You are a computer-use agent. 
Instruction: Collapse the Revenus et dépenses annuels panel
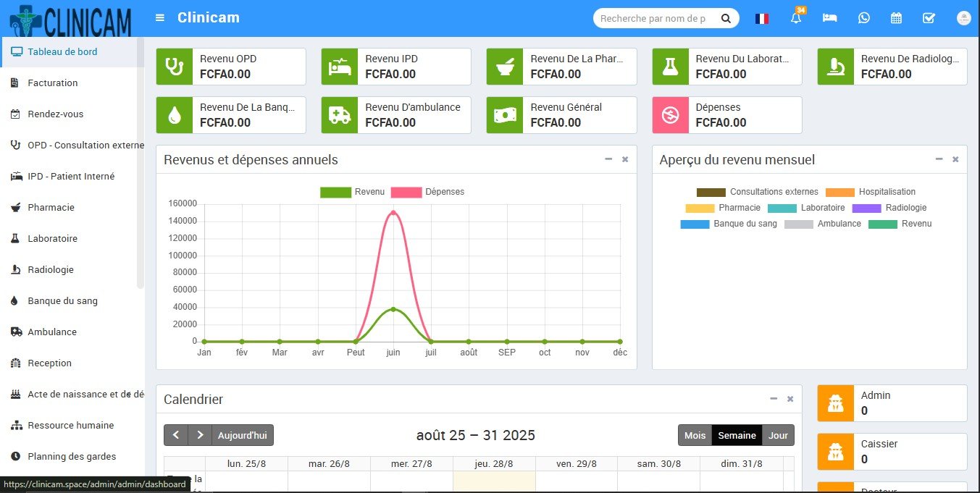[x=608, y=159]
